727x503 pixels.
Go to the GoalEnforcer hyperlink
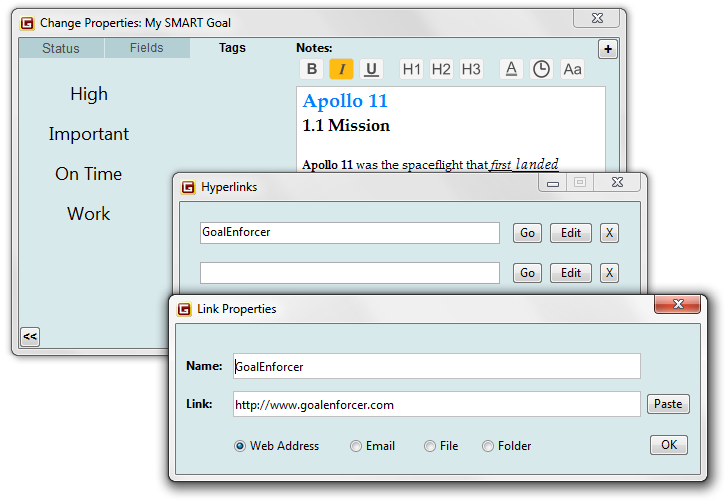click(x=527, y=233)
